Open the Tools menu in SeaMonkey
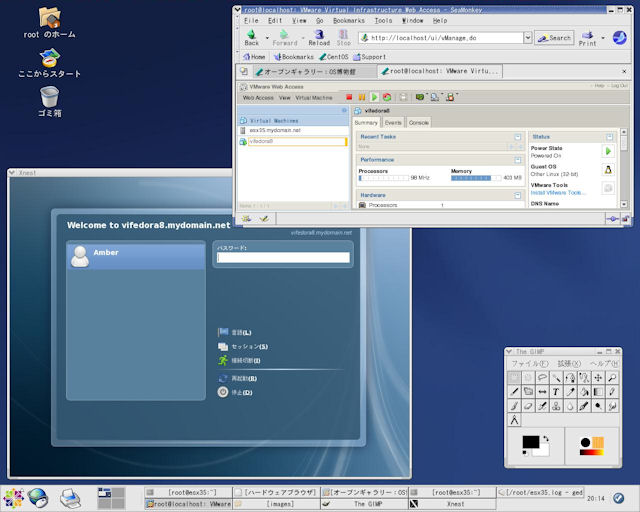The width and height of the screenshot is (640, 512). tap(383, 20)
